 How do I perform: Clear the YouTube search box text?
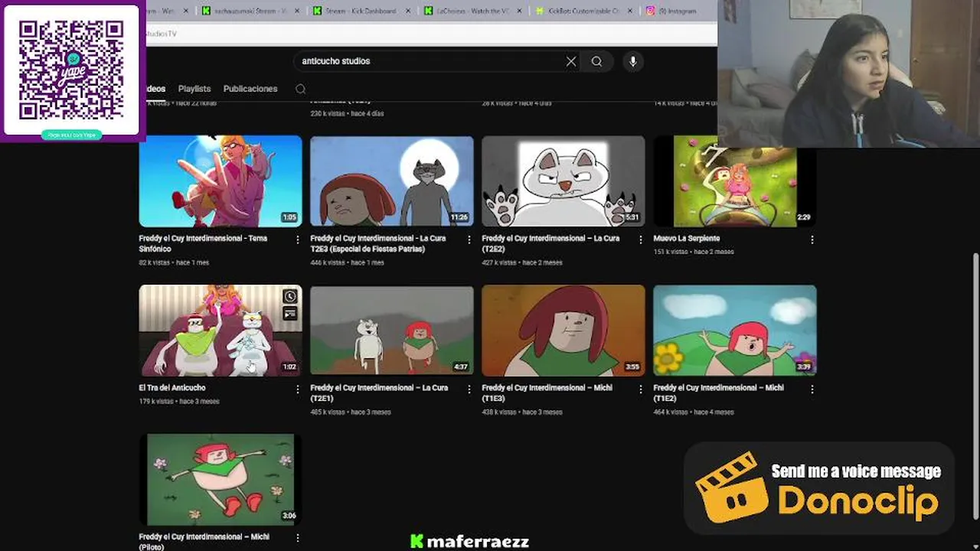[571, 61]
